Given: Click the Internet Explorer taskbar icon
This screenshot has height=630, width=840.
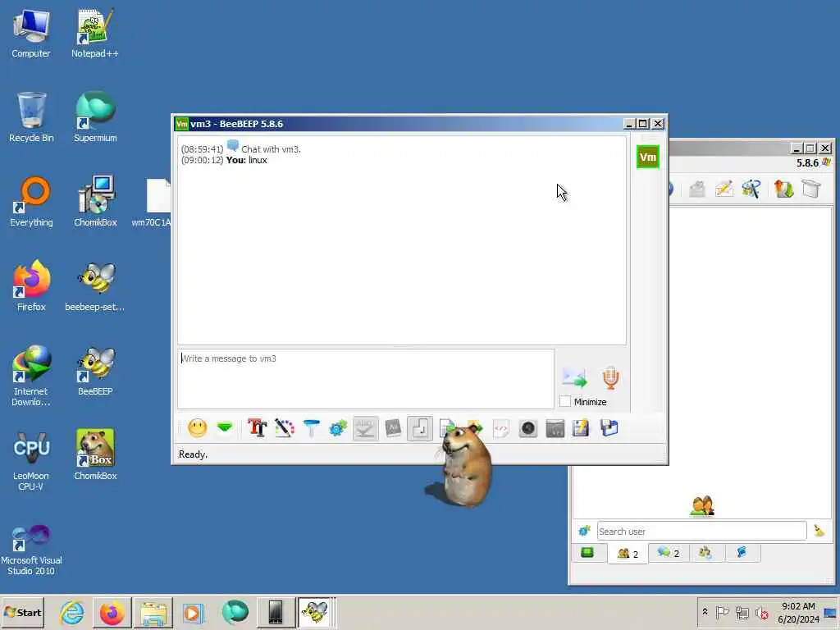Looking at the screenshot, I should click(71, 612).
